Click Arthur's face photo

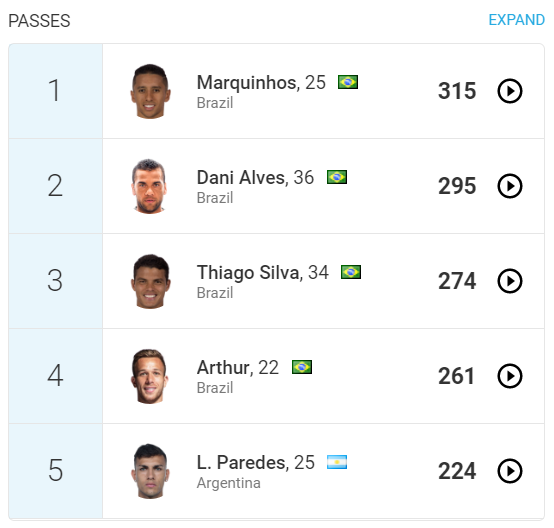(149, 376)
